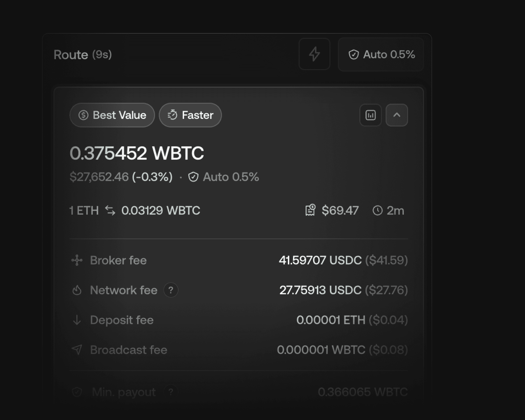Click the shield icon next to Auto 0.5% below amount
The height and width of the screenshot is (420, 525).
[x=193, y=177]
